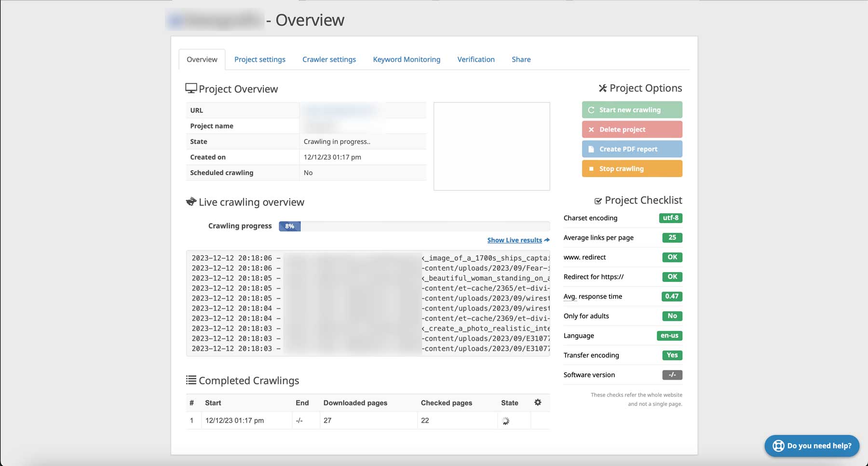Open the Project settings tab
This screenshot has height=466, width=868.
pos(259,59)
